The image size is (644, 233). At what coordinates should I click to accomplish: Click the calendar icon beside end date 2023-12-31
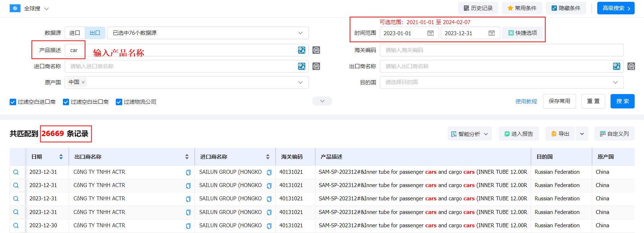tap(492, 33)
